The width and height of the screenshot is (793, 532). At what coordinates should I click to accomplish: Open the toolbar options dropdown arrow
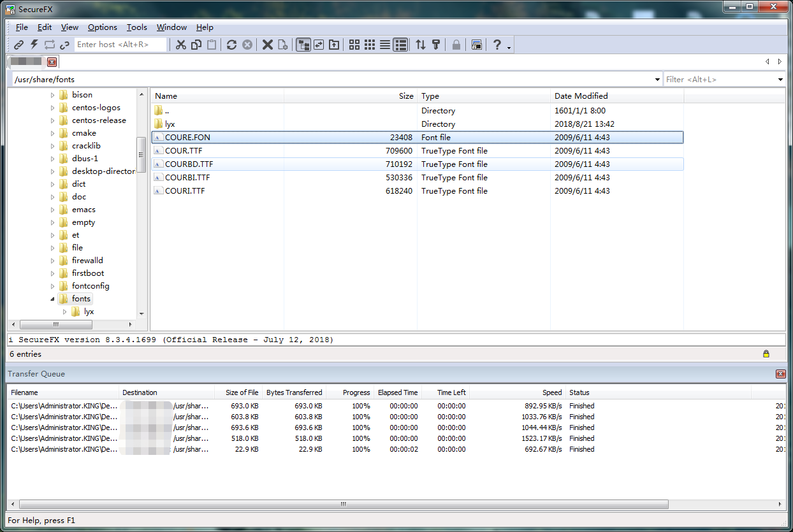pos(509,48)
